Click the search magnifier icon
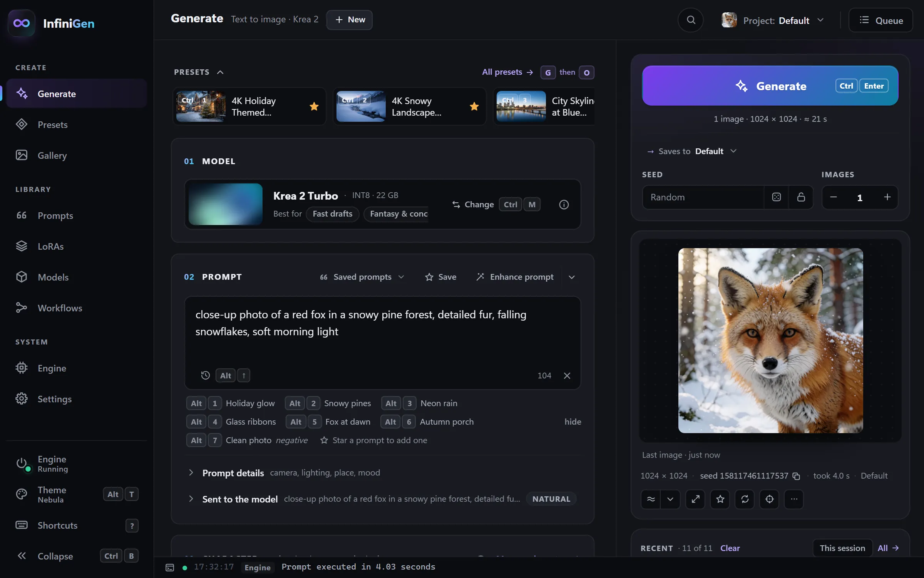 [691, 20]
